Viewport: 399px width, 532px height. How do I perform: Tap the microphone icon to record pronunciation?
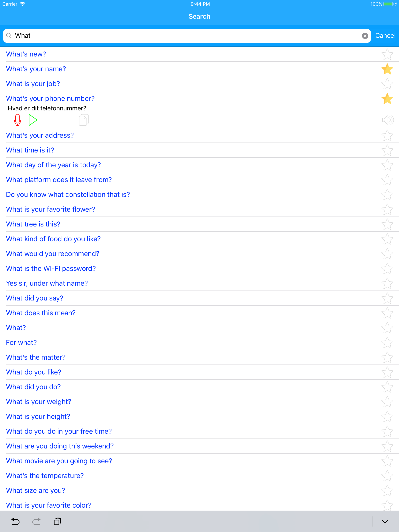click(x=17, y=120)
